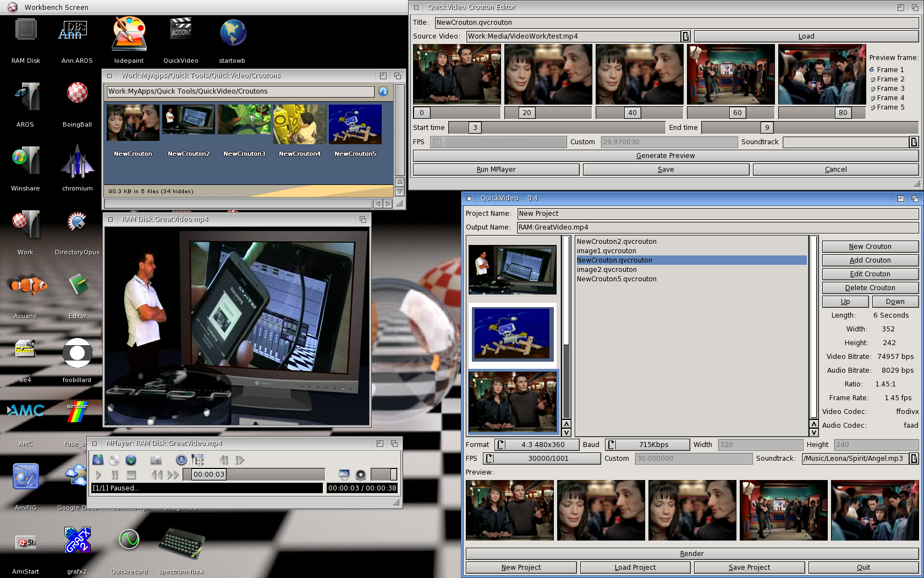924x578 pixels.
Task: Open the MPlayer info icon
Action: 181,460
